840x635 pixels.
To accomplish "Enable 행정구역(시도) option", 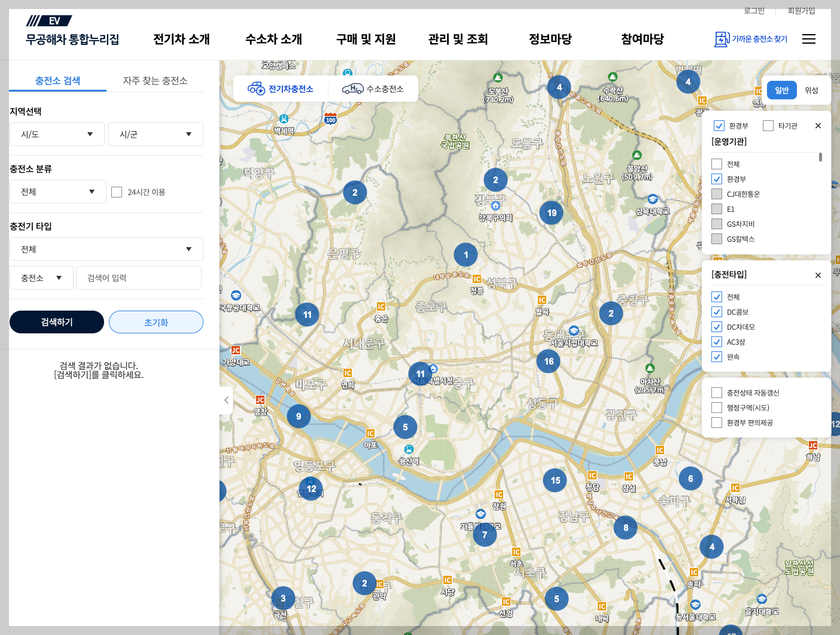I will 717,408.
